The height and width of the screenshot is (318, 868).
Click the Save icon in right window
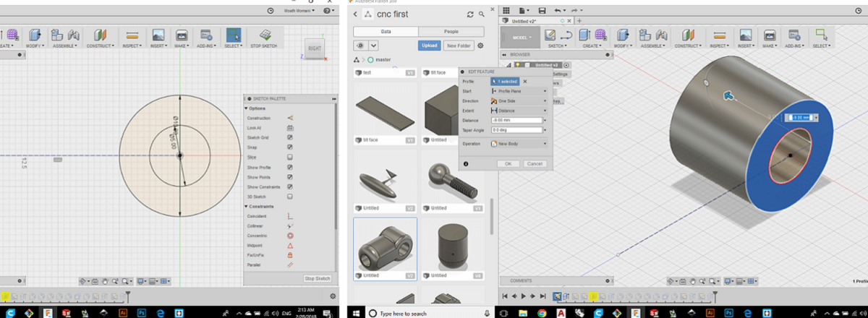(542, 10)
